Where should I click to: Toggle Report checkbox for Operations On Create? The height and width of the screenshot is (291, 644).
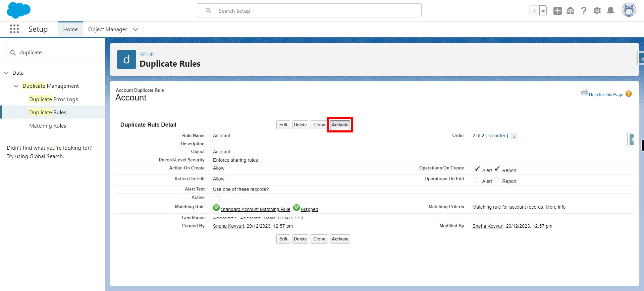pos(497,169)
